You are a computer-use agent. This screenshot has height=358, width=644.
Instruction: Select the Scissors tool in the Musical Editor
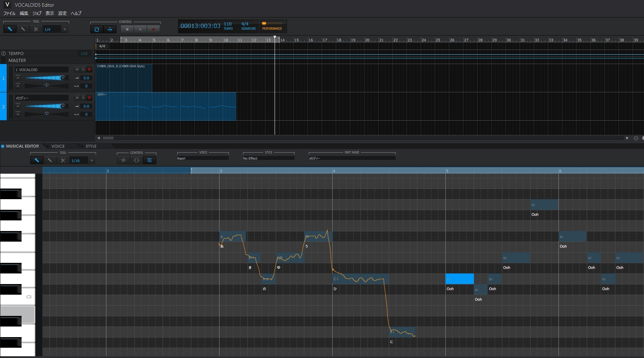tap(63, 161)
